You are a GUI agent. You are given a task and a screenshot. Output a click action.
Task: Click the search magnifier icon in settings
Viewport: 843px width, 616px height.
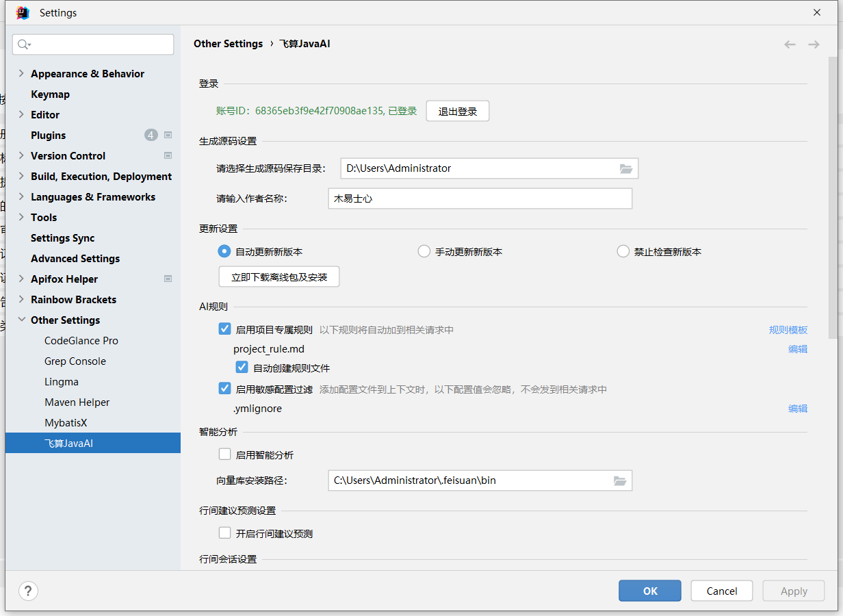coord(23,44)
